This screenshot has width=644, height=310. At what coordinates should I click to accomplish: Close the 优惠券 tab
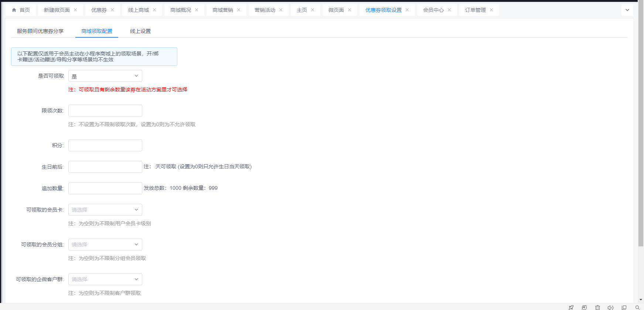[112, 10]
